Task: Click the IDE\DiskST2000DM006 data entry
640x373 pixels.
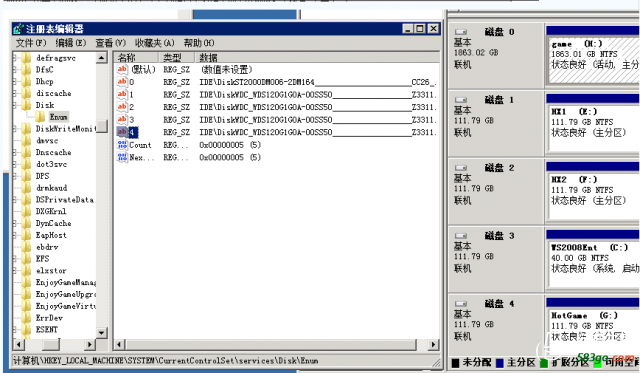Action: [x=318, y=82]
